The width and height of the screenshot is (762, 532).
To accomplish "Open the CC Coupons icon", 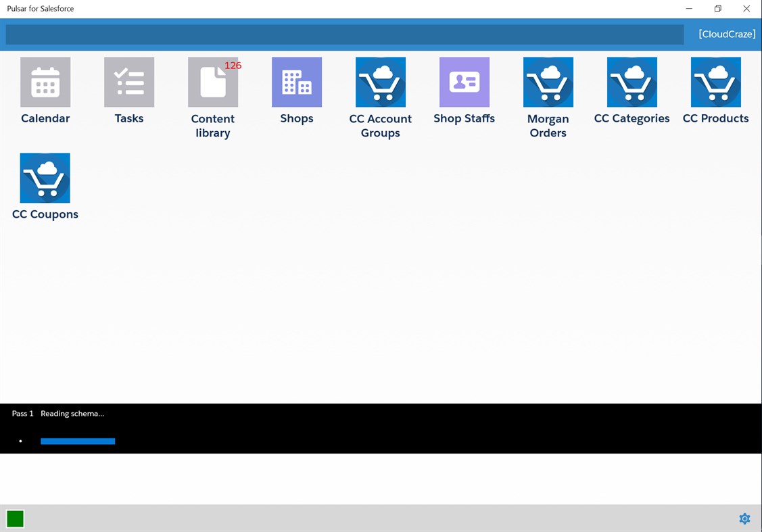I will (x=45, y=177).
